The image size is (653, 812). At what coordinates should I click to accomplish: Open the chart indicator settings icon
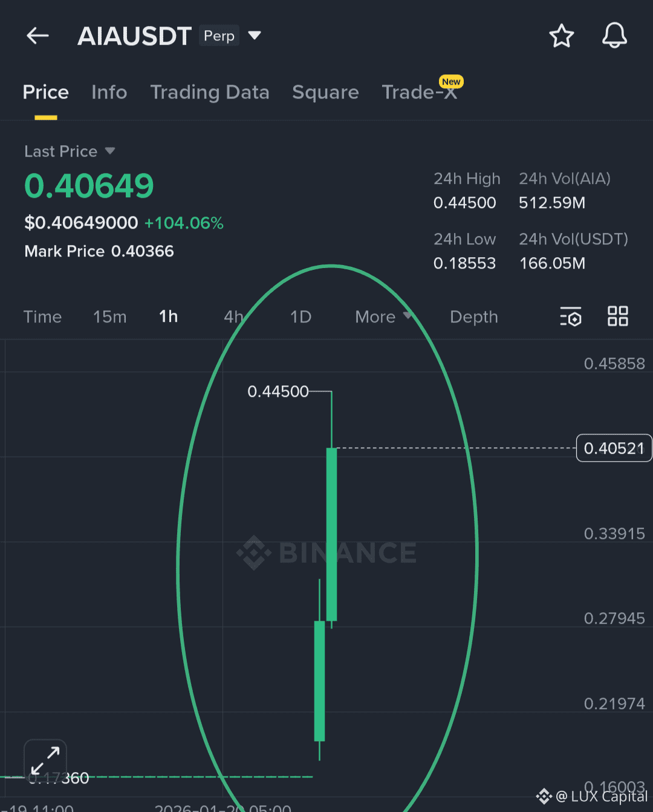pos(571,316)
